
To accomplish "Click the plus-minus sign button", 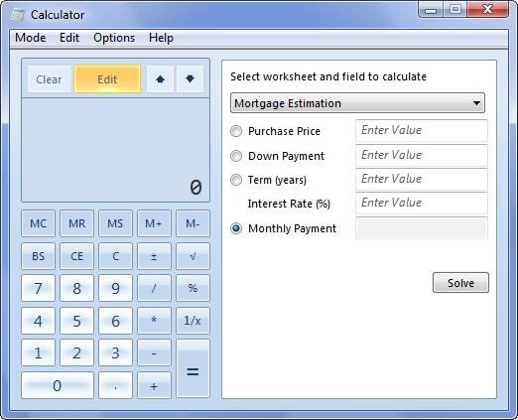I will [x=154, y=256].
